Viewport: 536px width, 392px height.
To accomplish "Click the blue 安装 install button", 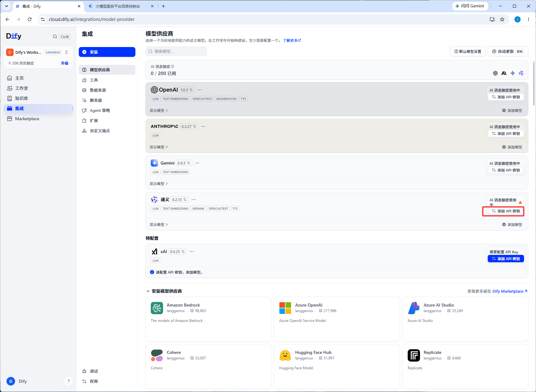I will (x=107, y=52).
